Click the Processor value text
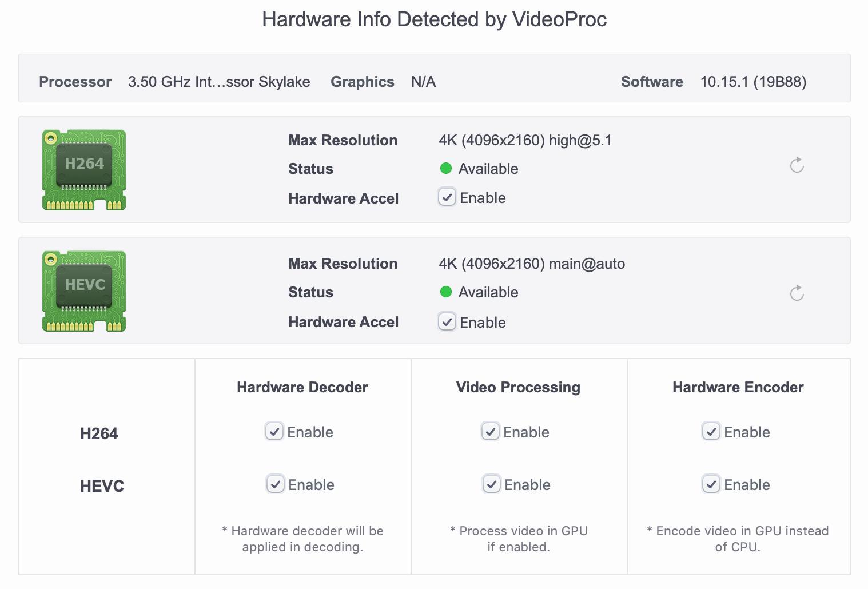The image size is (868, 589). [x=219, y=82]
